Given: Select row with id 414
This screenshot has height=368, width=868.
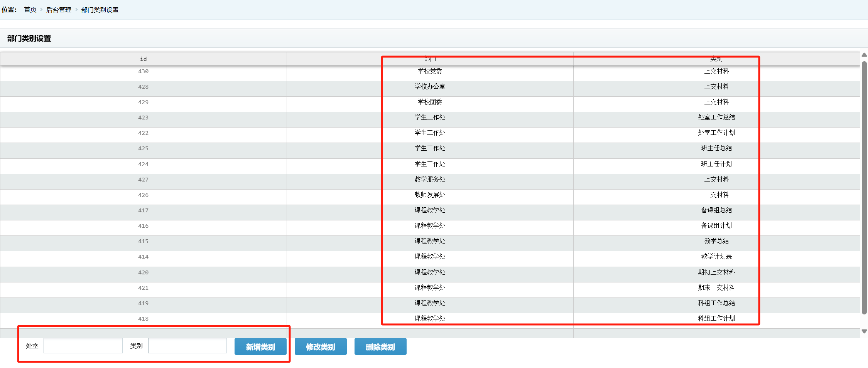Looking at the screenshot, I should [430, 259].
